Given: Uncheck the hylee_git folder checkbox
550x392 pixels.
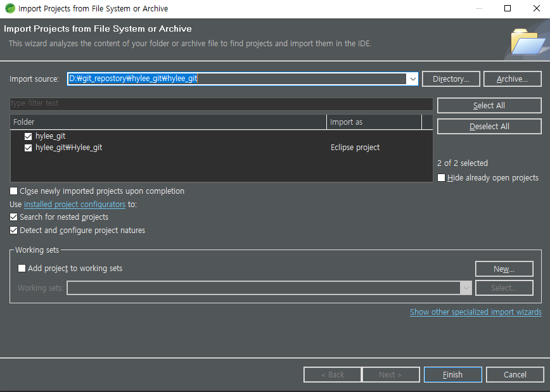Looking at the screenshot, I should point(28,136).
